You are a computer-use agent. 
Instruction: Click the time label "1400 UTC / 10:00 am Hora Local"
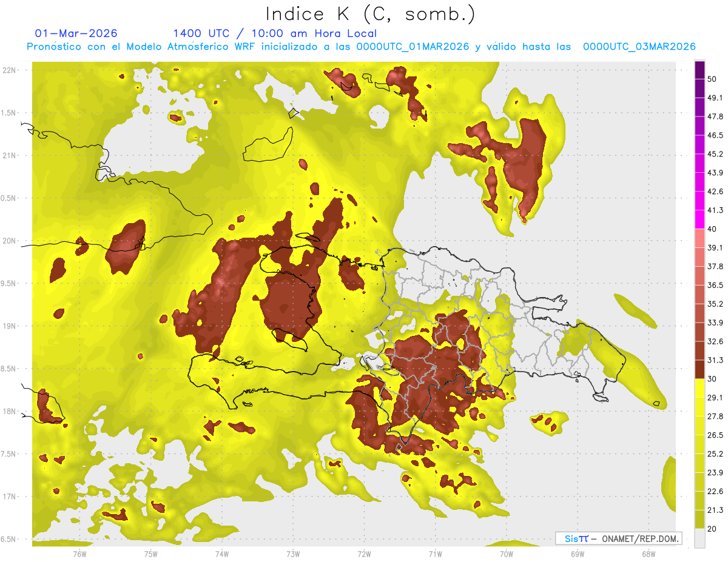[x=275, y=33]
